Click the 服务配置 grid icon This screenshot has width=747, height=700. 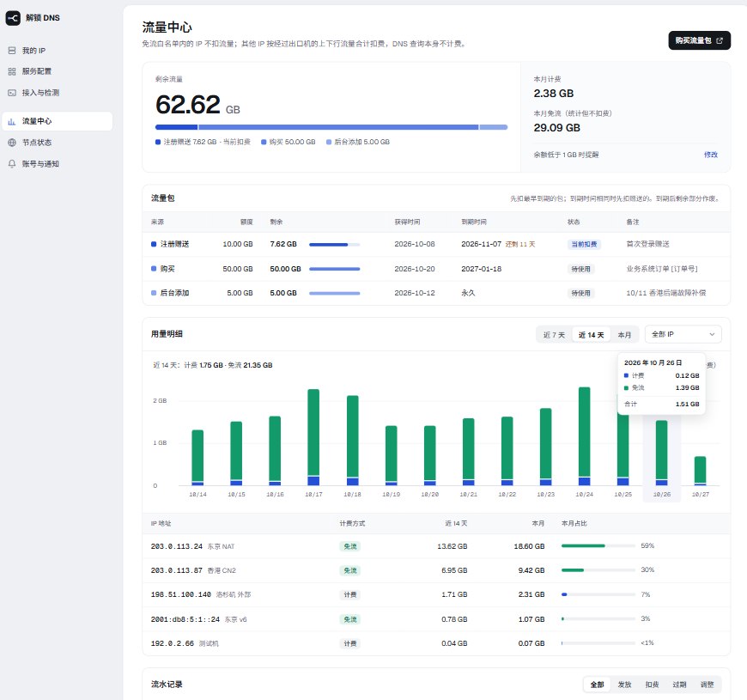coord(12,71)
